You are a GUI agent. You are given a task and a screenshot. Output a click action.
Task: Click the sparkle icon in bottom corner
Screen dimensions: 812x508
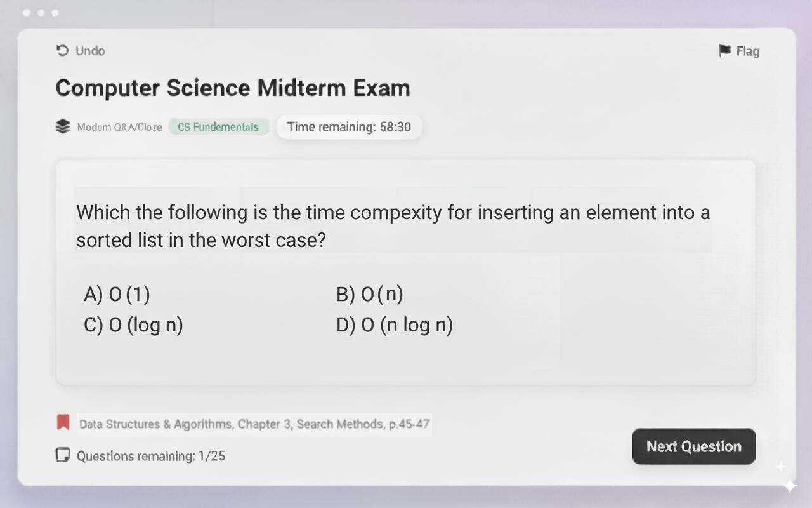point(789,485)
